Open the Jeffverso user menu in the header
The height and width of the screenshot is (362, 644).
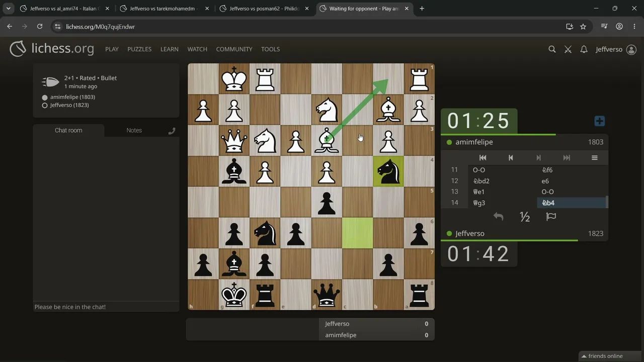coord(616,49)
